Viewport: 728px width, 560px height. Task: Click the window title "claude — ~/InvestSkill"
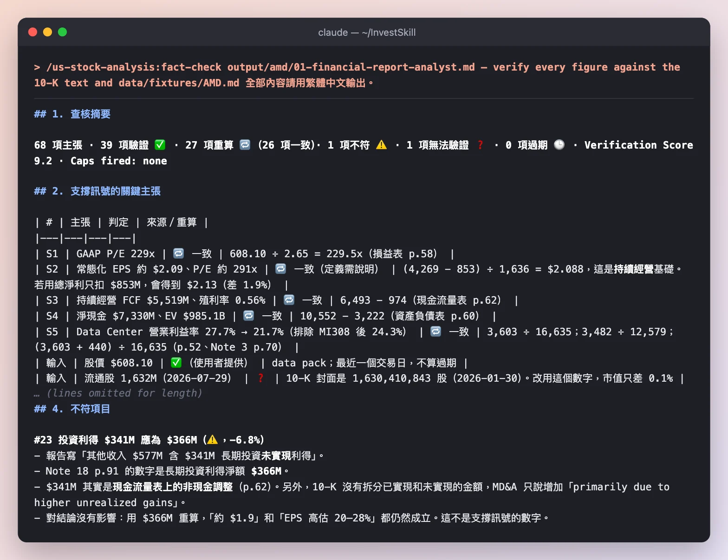coord(367,33)
